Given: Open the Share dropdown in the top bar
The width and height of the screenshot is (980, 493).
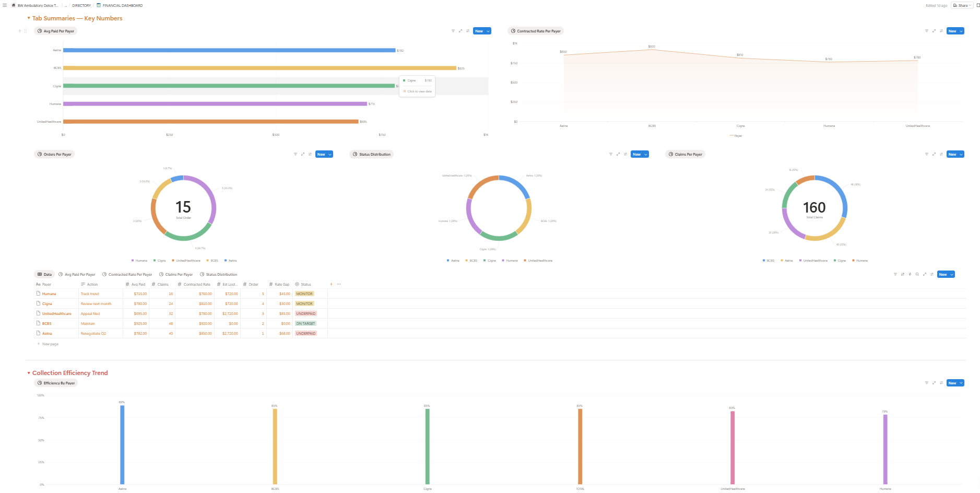Looking at the screenshot, I should click(x=962, y=5).
